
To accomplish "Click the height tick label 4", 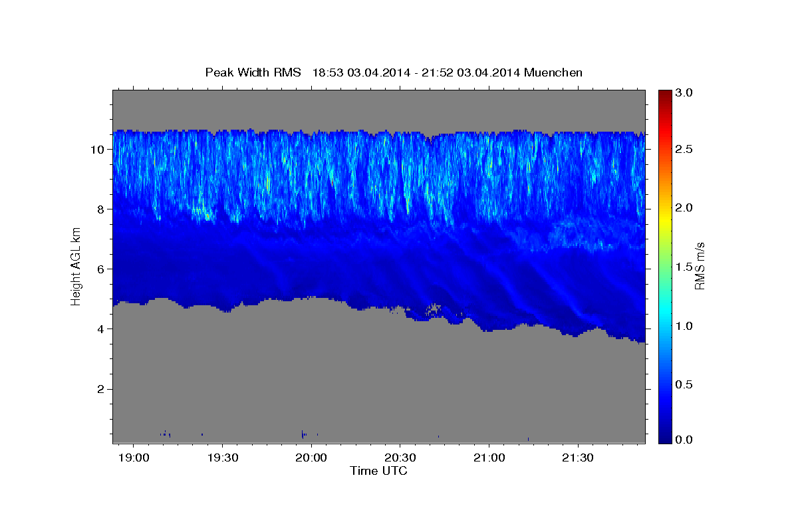I will [102, 329].
